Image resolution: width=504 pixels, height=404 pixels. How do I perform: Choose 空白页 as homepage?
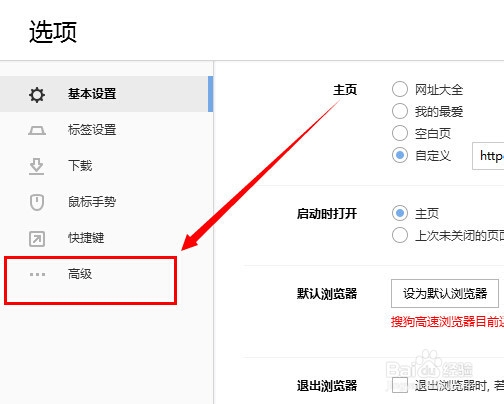coord(400,133)
